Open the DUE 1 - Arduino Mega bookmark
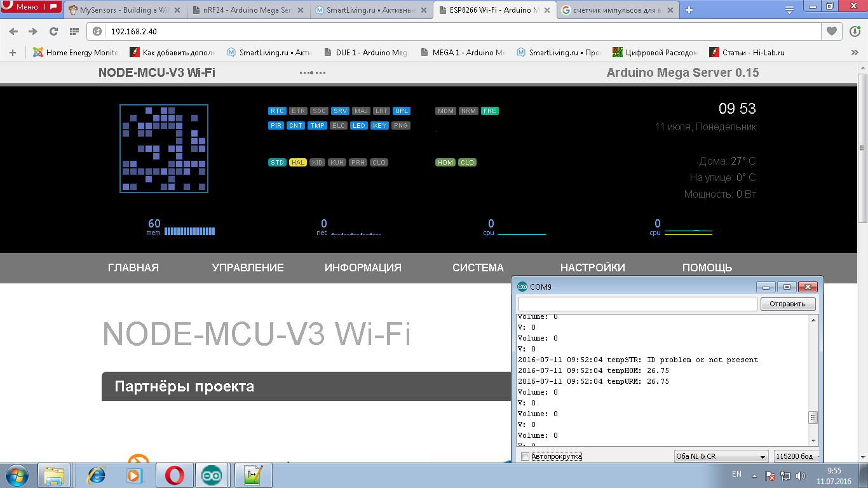 click(x=365, y=53)
